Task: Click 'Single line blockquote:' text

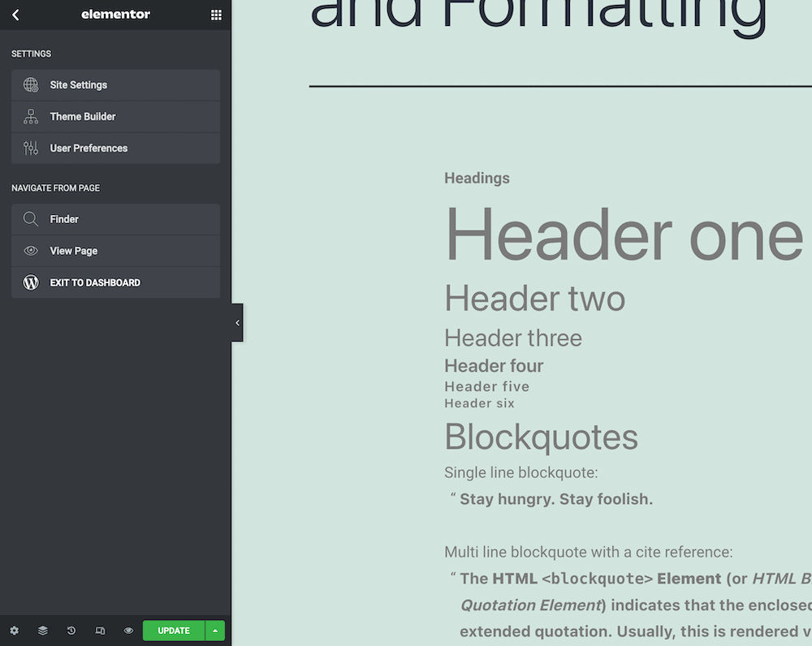Action: 521,472
